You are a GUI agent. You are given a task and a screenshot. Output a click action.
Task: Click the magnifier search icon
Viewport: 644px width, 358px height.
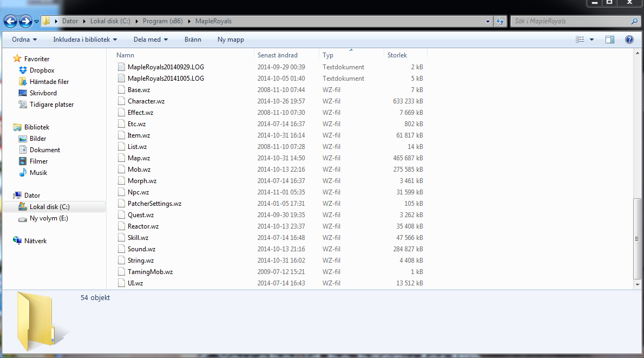click(635, 21)
